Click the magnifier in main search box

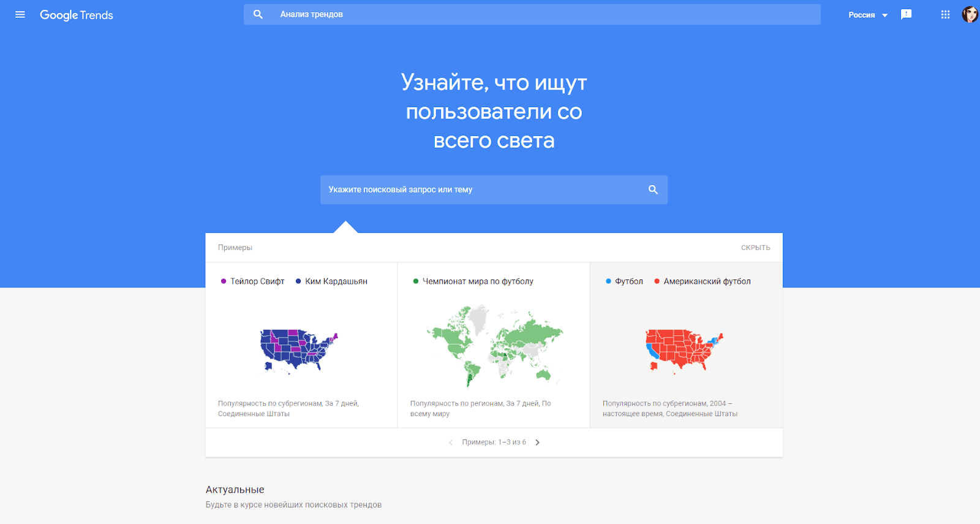[653, 190]
